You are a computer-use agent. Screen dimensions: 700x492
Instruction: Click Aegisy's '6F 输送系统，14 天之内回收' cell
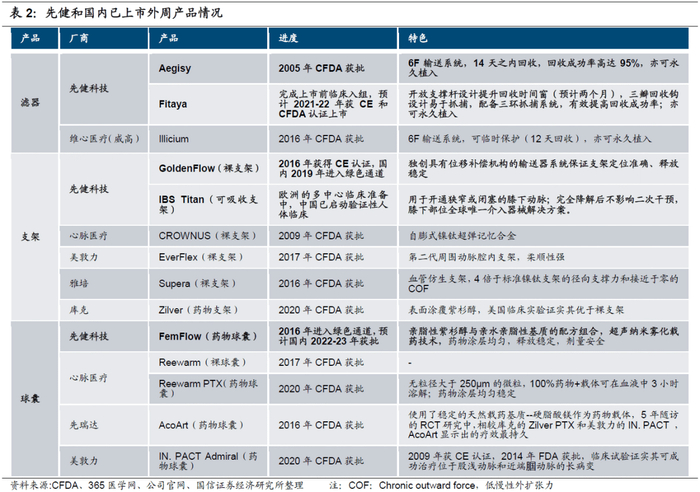click(x=543, y=68)
